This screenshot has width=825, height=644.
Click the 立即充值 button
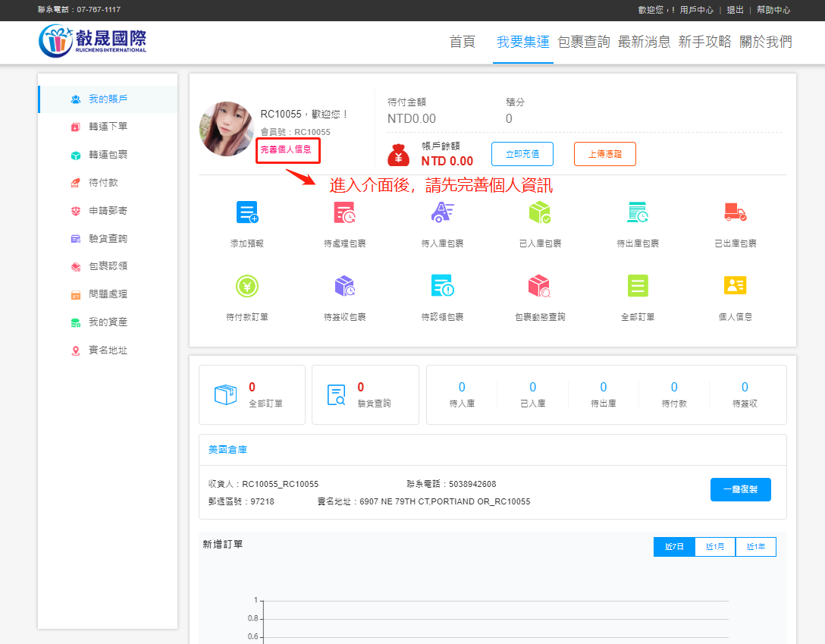[522, 154]
